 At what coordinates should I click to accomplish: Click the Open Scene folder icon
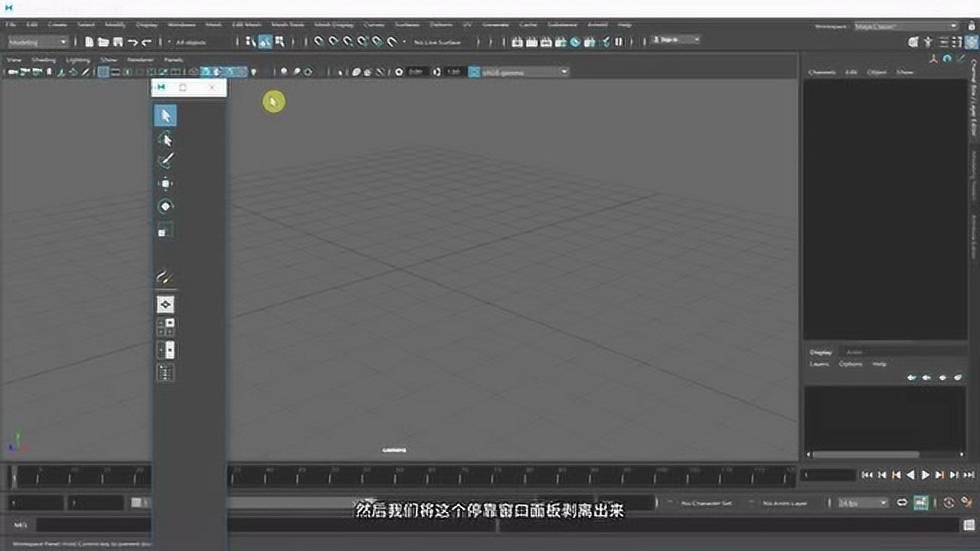coord(103,42)
